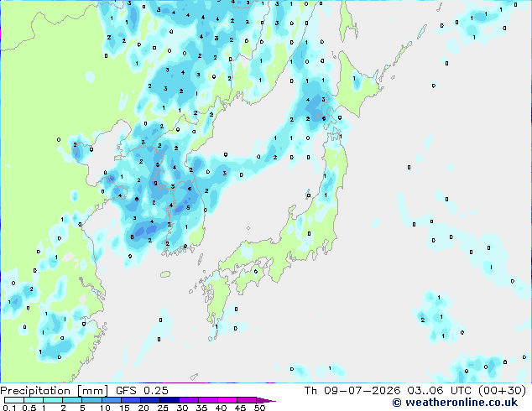
Task: Click the date 'Th 09-07-2026' text
Action: (352, 391)
